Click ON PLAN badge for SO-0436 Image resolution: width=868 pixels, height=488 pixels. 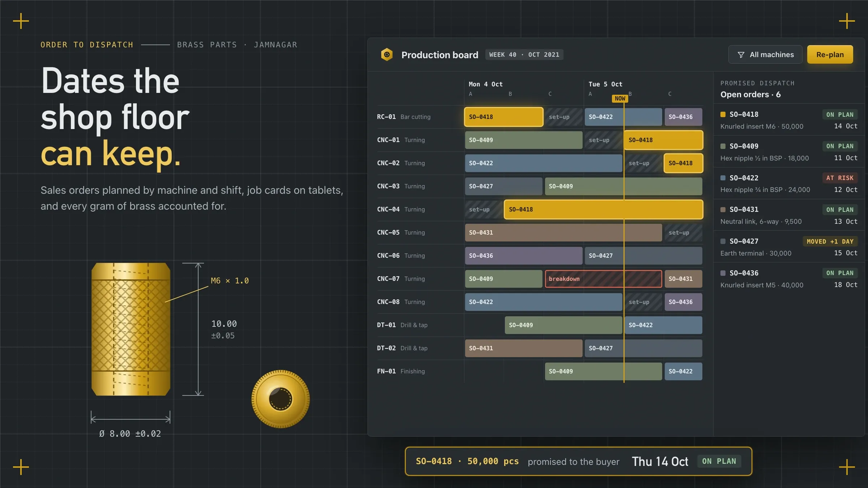(x=840, y=273)
